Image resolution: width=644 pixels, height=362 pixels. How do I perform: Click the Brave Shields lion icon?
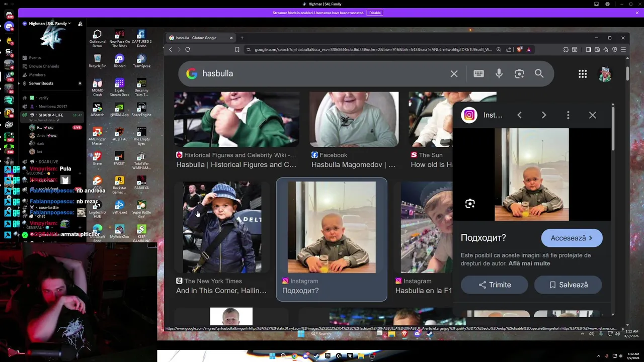click(x=520, y=49)
